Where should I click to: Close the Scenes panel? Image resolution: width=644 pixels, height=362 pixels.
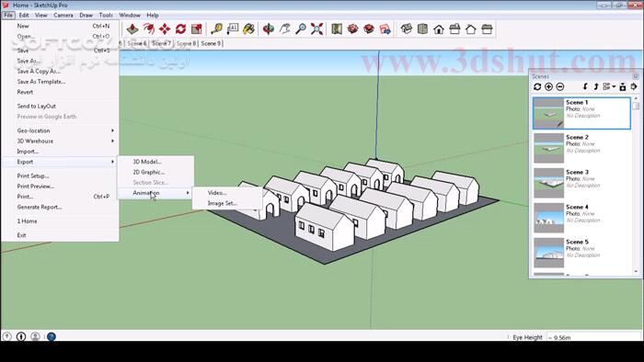636,76
